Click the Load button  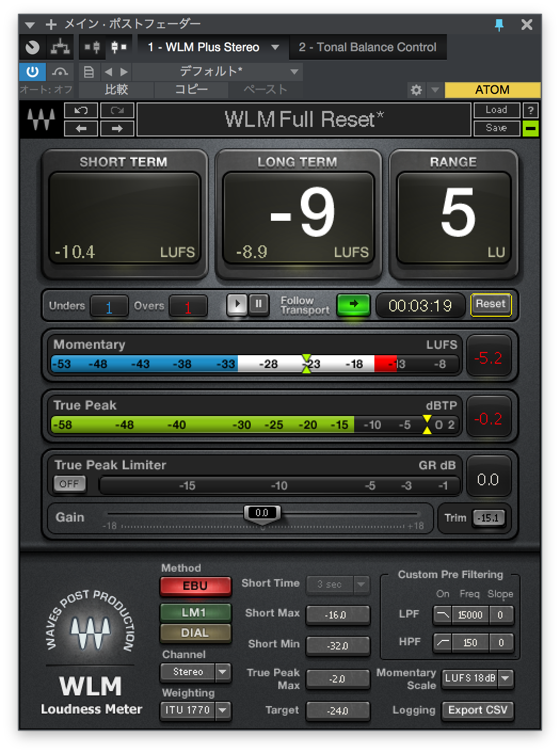(497, 110)
